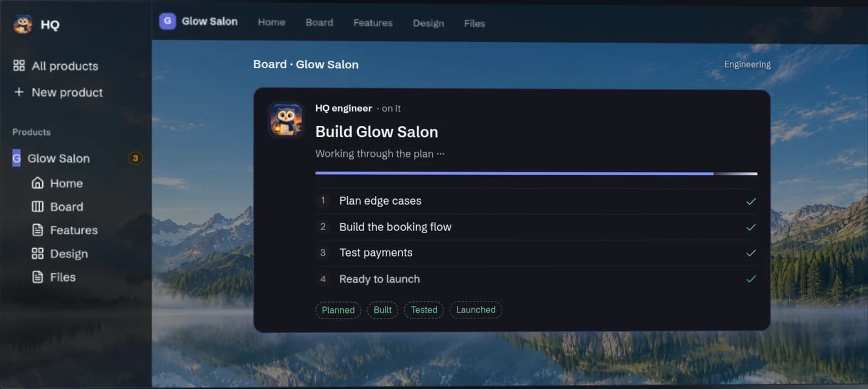Image resolution: width=868 pixels, height=389 pixels.
Task: Switch to the Features tab in top bar
Action: (x=373, y=23)
